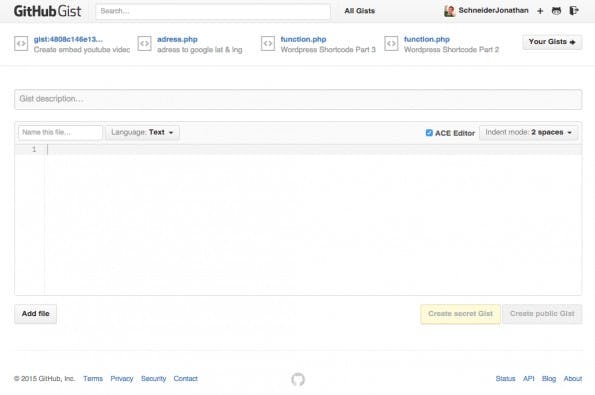Open the GitHub octocat icon in the header
The image size is (595, 395).
coord(556,11)
